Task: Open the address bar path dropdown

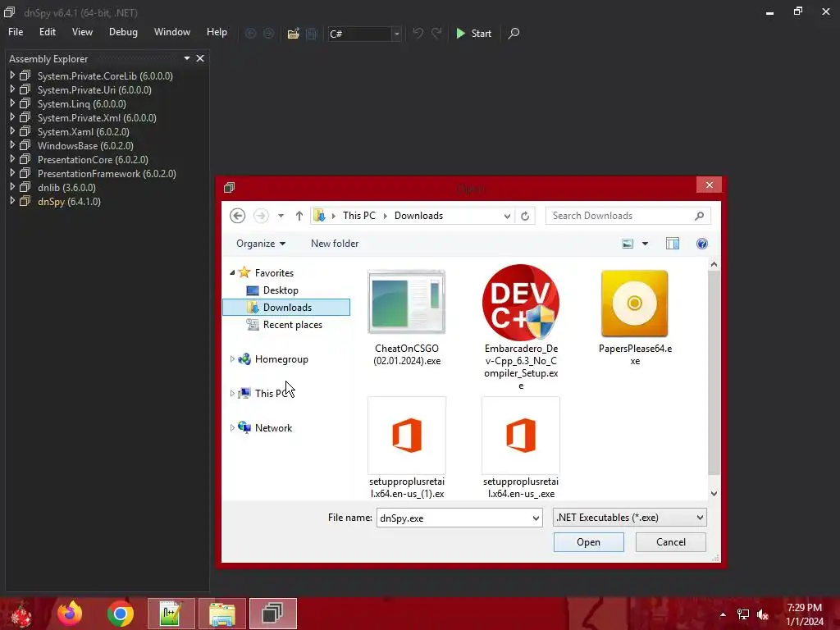Action: [x=507, y=216]
